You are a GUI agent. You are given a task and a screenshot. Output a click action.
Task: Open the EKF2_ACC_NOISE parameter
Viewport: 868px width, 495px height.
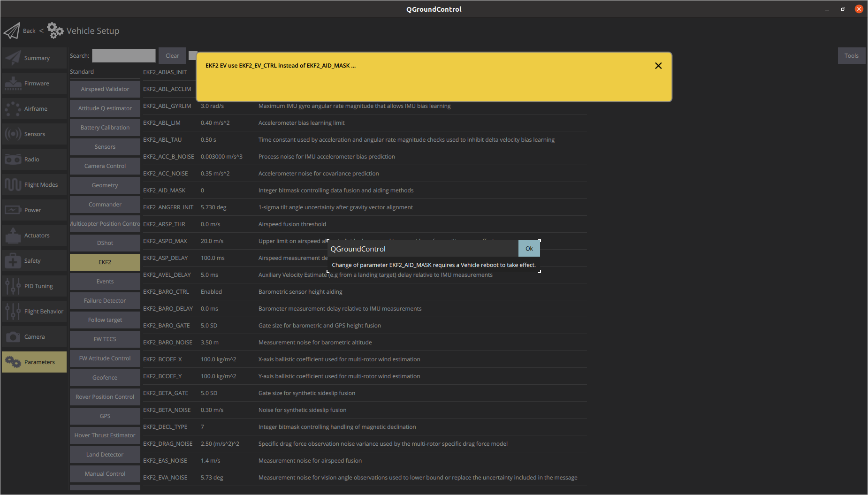pyautogui.click(x=365, y=174)
